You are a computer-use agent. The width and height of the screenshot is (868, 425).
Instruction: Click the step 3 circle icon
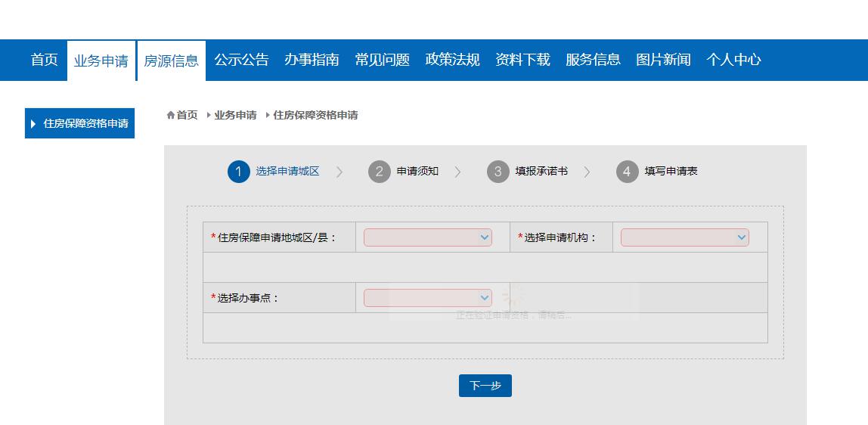coord(498,172)
